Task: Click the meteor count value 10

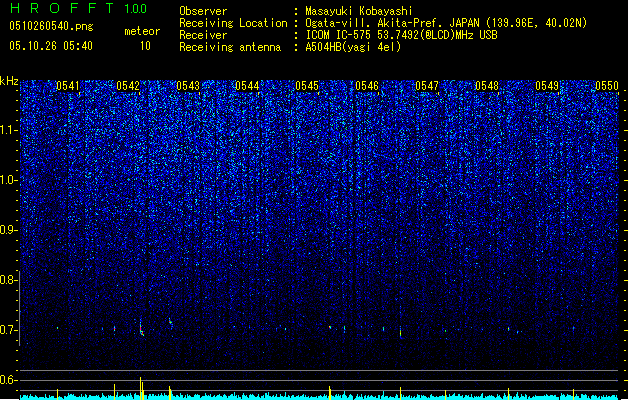Action: tap(145, 46)
